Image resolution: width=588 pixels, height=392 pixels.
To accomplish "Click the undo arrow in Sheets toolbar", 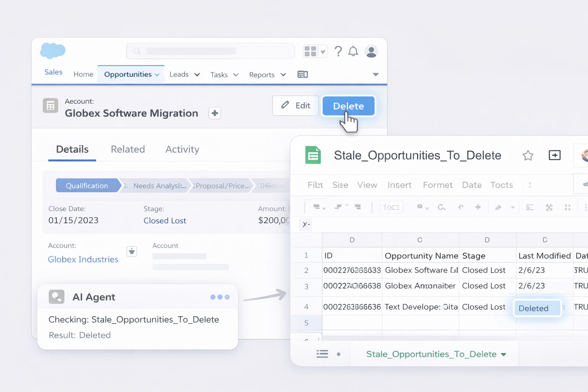I will (x=461, y=207).
